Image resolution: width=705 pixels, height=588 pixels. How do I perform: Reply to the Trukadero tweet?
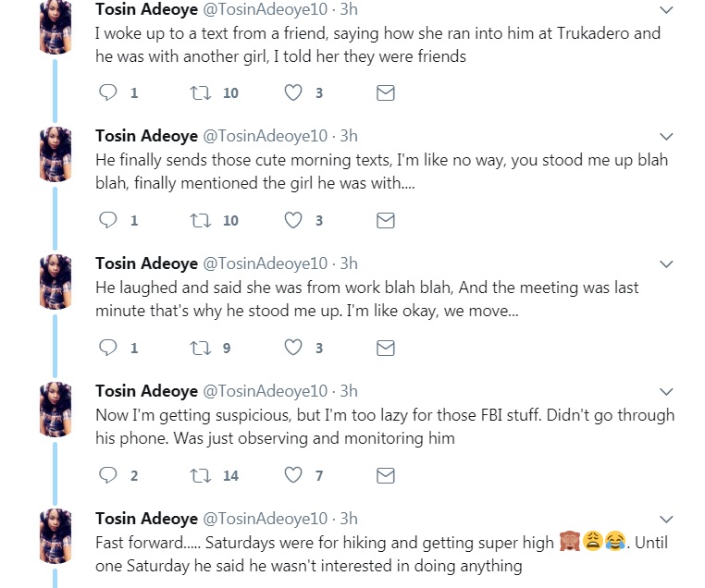click(107, 92)
